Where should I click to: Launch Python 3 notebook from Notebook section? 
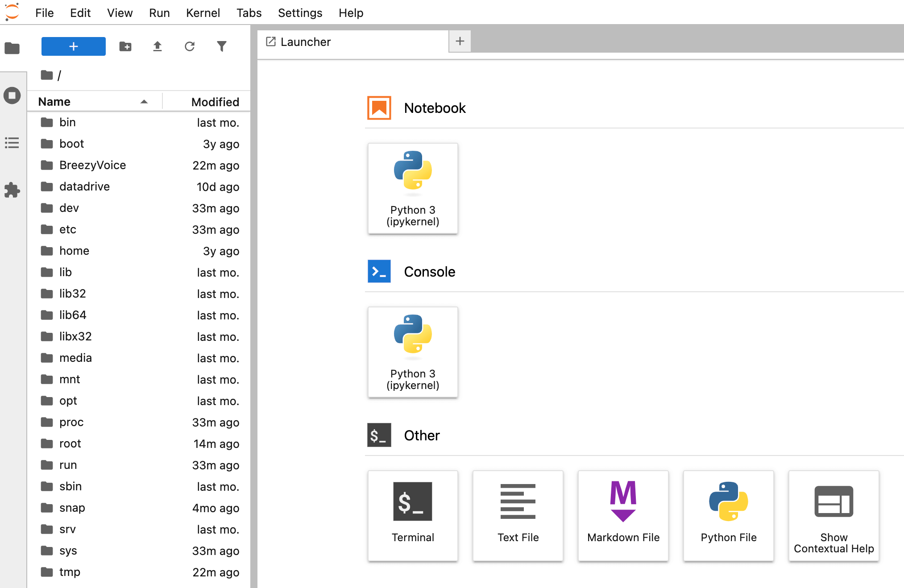[x=413, y=188]
